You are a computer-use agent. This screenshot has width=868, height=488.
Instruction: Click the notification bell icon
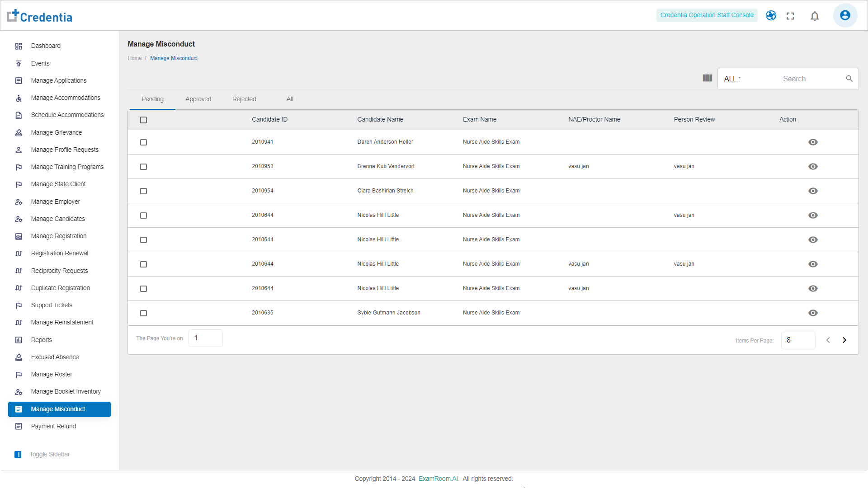click(815, 16)
